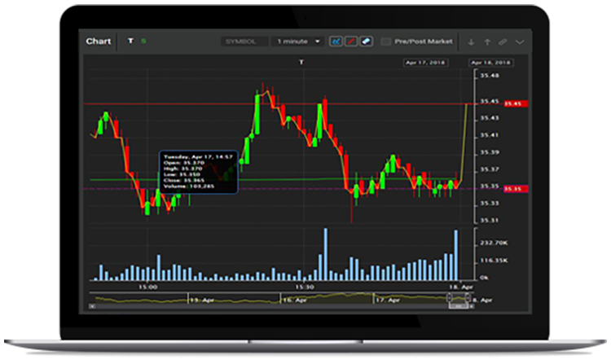Click the down arrow icon in chart header
611x364 pixels.
[471, 42]
